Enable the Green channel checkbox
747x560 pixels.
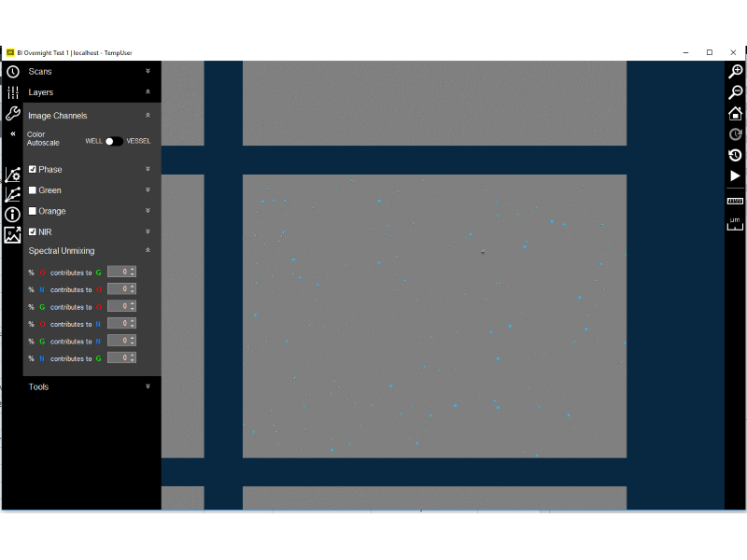point(33,190)
